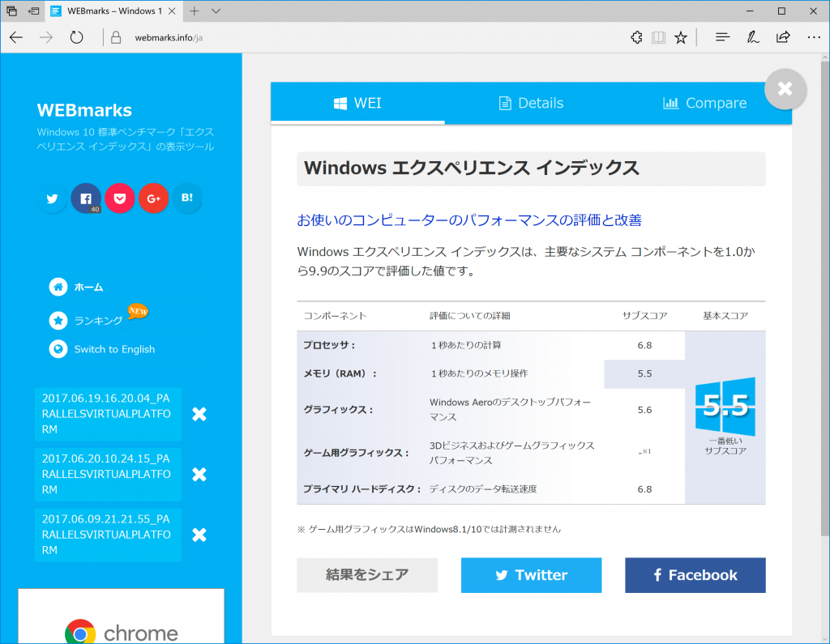Click グラフィックス subscore 5.6 value

(644, 410)
